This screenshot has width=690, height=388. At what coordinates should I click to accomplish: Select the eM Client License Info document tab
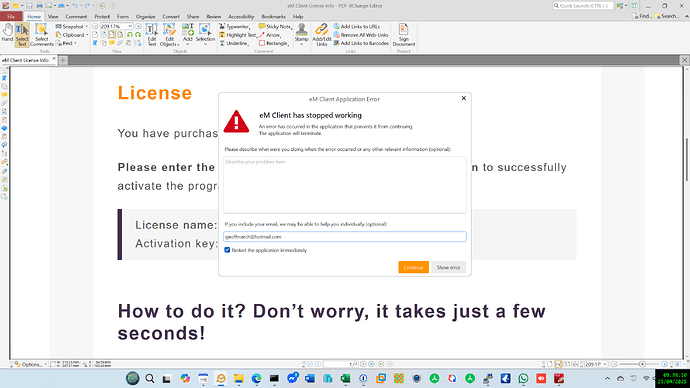coord(26,60)
